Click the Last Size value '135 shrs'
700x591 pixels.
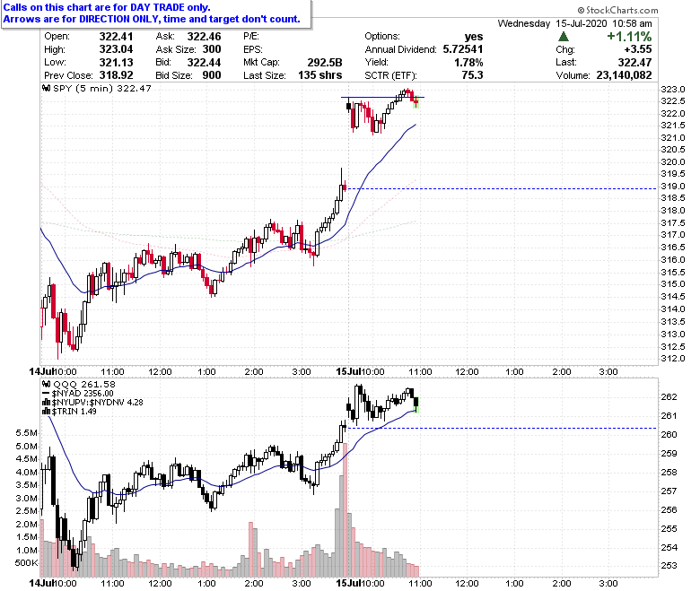320,75
